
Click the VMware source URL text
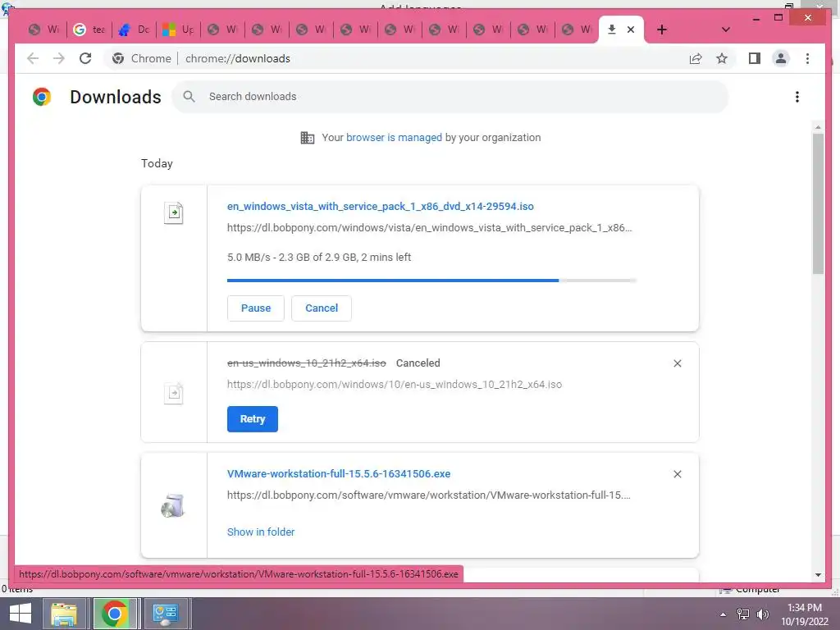pyautogui.click(x=428, y=495)
